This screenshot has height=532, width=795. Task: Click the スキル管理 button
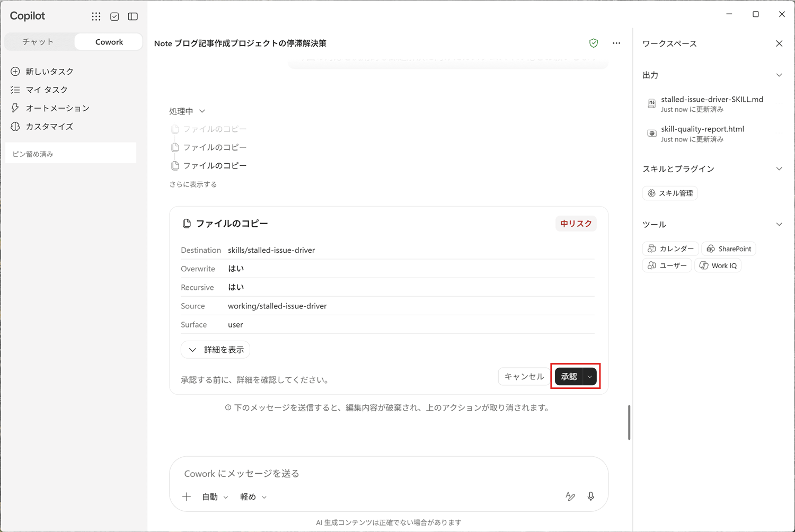coord(670,193)
